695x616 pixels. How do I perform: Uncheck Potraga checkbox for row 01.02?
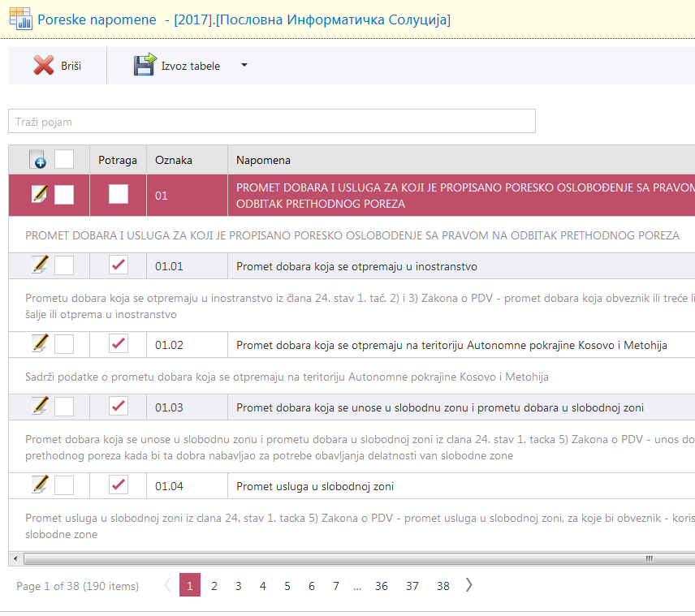[x=119, y=344]
